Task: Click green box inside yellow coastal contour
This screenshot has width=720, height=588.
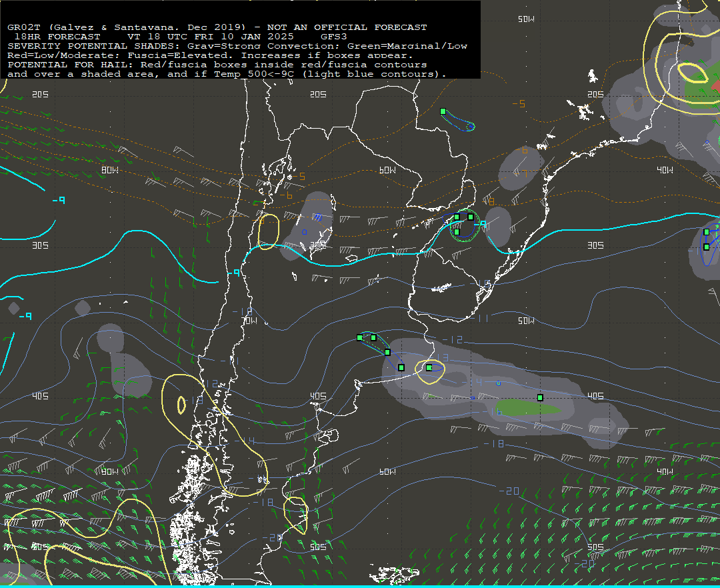Action: click(x=429, y=368)
